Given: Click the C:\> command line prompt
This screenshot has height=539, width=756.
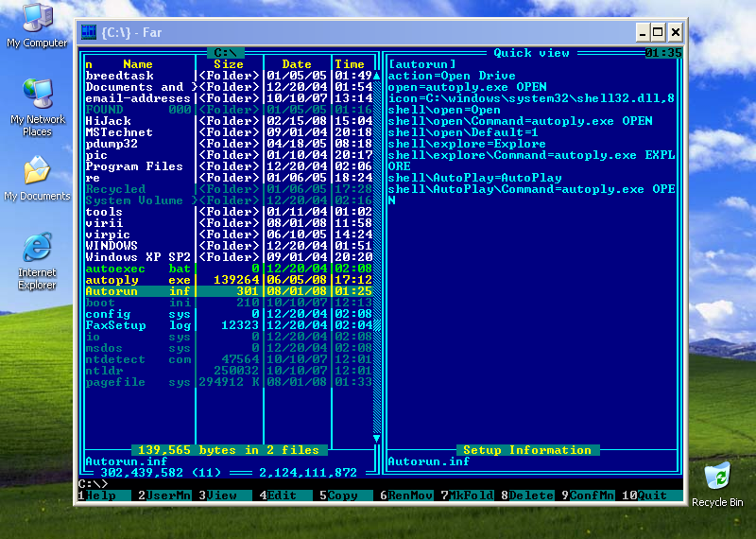Looking at the screenshot, I should pyautogui.click(x=93, y=483).
